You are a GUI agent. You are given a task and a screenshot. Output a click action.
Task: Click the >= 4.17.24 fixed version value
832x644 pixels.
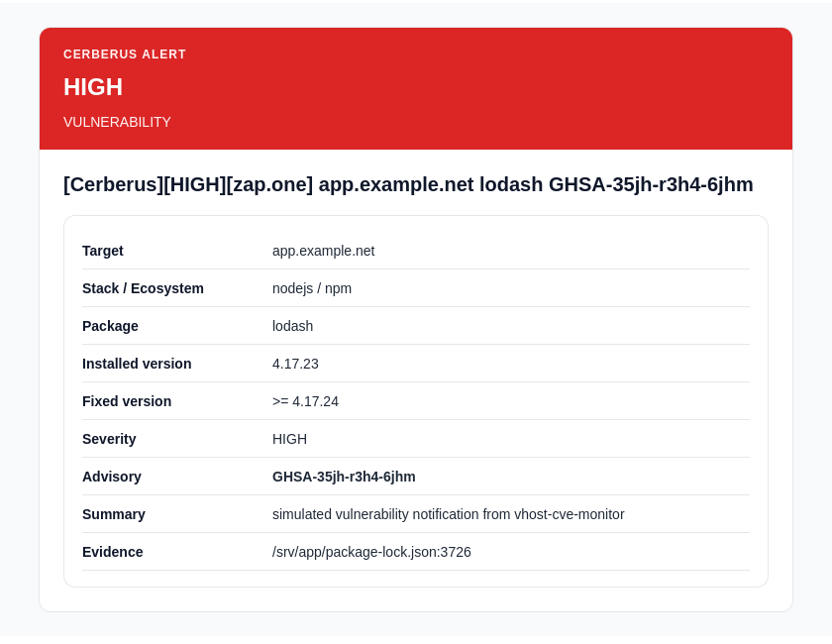pyautogui.click(x=305, y=401)
